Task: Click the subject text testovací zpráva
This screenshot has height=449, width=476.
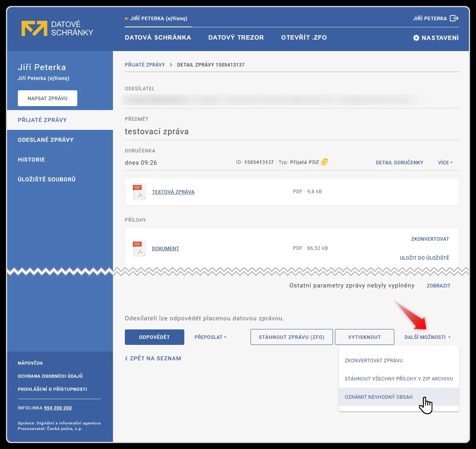Action: click(157, 132)
